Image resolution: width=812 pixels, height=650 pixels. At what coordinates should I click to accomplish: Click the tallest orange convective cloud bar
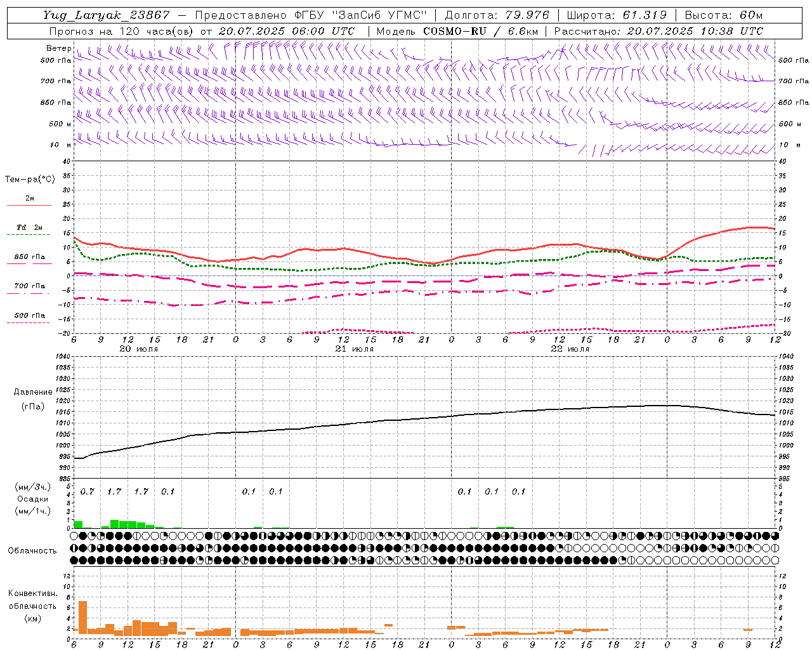pos(82,617)
